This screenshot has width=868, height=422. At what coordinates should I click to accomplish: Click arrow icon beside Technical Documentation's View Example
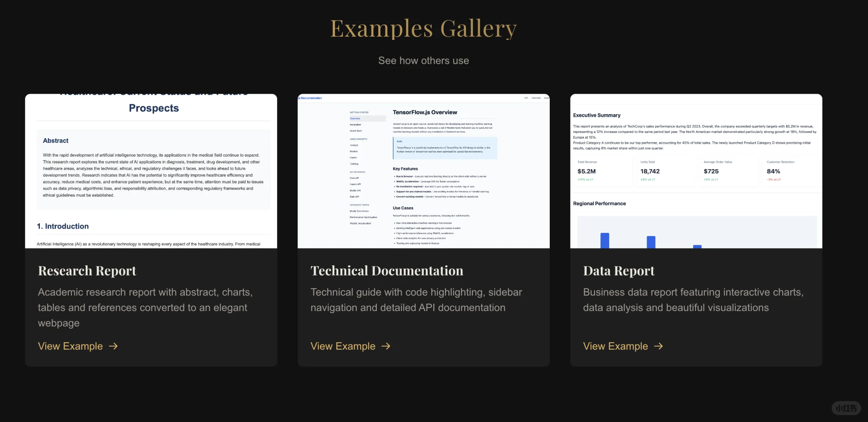386,346
